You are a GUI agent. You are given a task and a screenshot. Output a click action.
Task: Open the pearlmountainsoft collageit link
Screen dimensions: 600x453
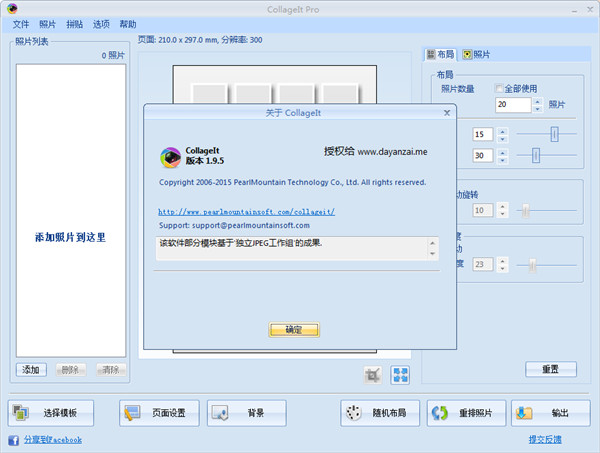246,212
